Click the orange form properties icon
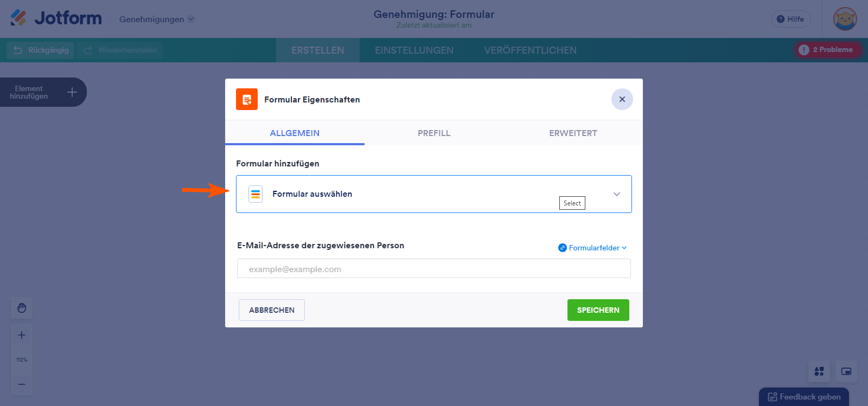This screenshot has width=868, height=406. 247,99
